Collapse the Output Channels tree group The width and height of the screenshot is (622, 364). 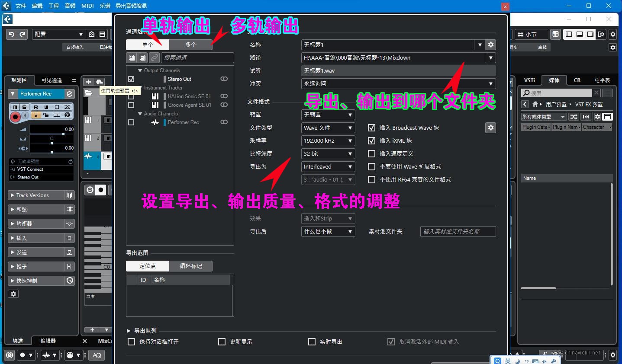[x=140, y=70]
